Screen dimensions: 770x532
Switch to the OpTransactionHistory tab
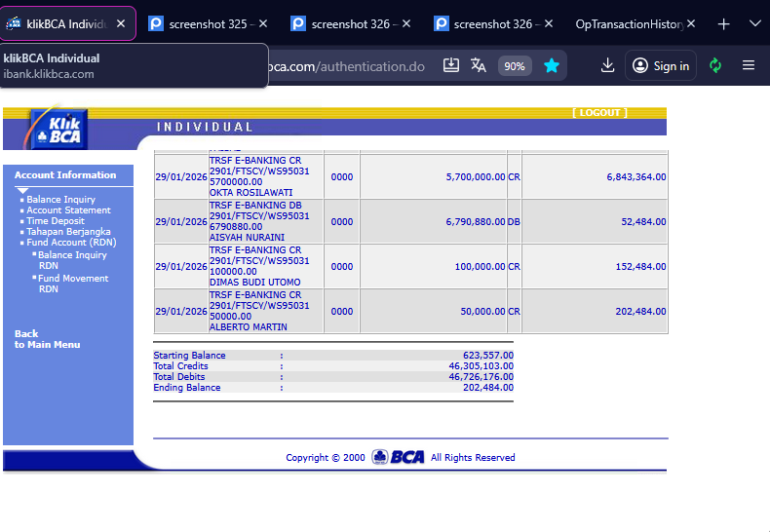(634, 24)
